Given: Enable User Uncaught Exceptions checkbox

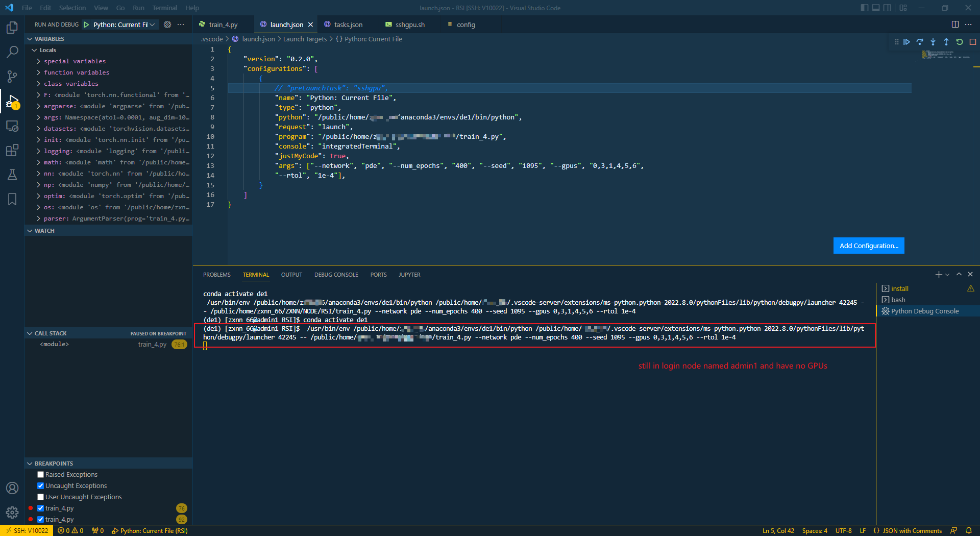Looking at the screenshot, I should (41, 497).
